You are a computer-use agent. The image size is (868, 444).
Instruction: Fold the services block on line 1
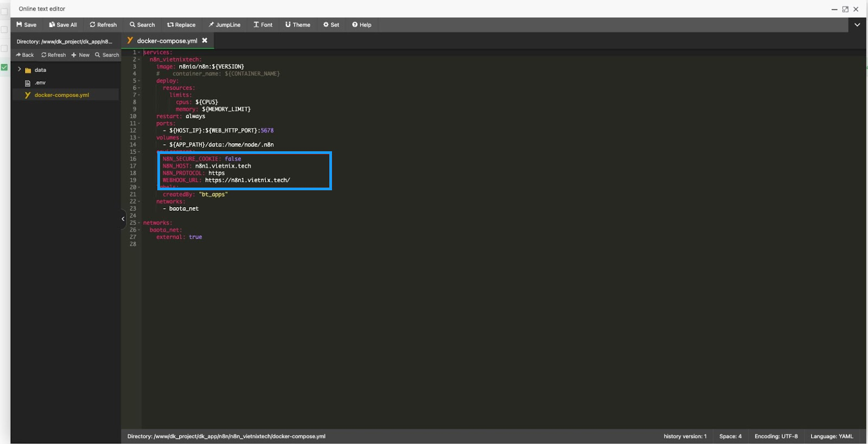point(139,53)
